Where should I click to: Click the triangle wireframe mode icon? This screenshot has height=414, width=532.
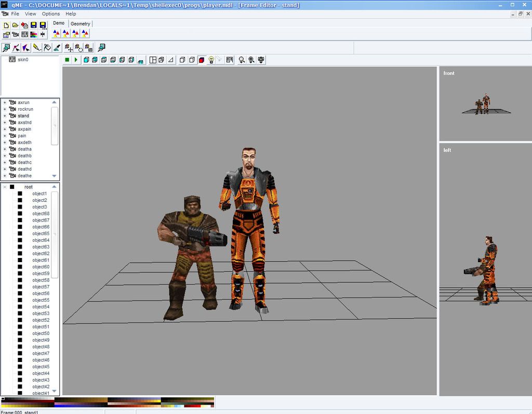(171, 60)
